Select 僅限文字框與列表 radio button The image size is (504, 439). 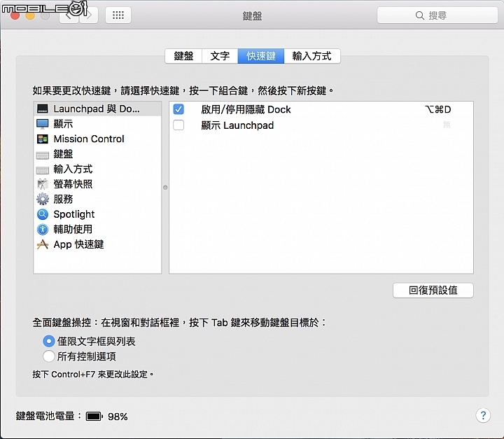48,341
